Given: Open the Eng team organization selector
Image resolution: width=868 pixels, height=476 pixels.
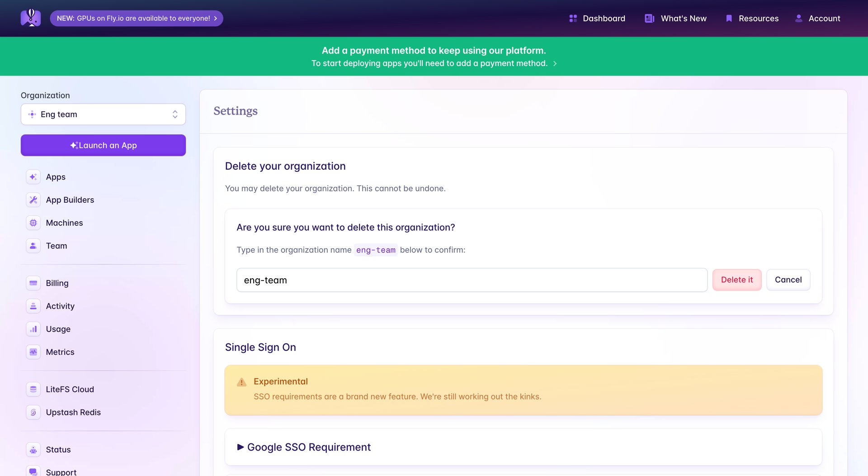Looking at the screenshot, I should (x=103, y=114).
